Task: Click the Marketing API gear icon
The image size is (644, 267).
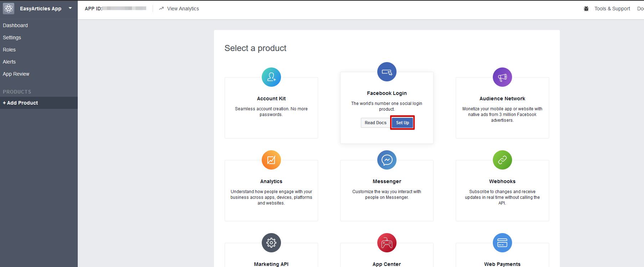Action: coord(271,243)
